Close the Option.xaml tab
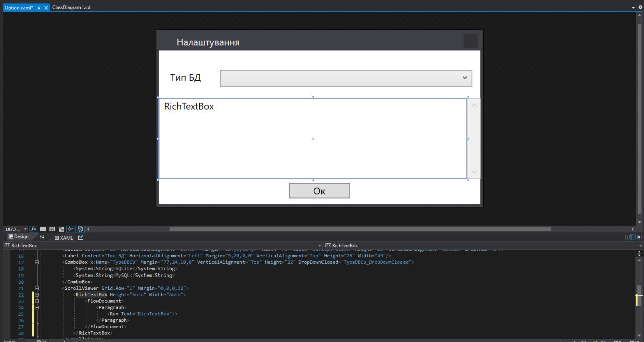Screen dimensions: 644x342 pos(46,8)
